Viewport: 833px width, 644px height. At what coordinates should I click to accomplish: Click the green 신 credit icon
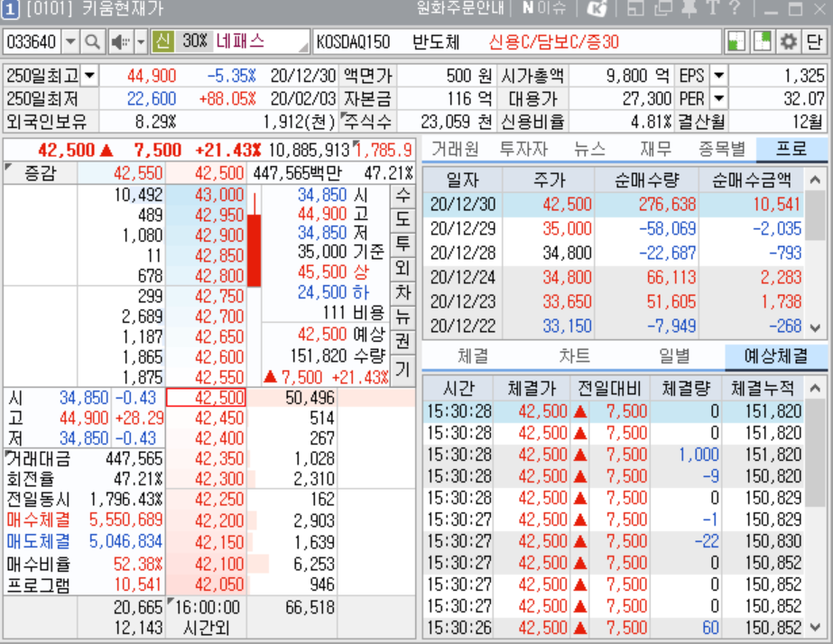tap(163, 41)
